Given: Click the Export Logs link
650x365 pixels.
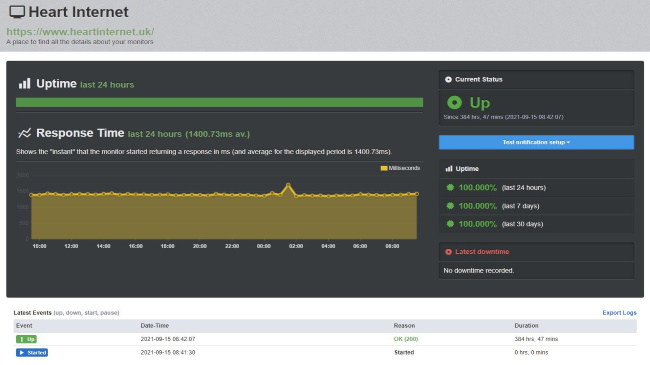Looking at the screenshot, I should point(619,313).
